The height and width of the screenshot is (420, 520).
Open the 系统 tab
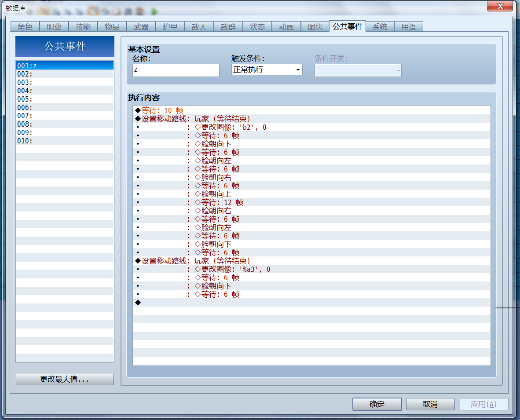coord(380,26)
